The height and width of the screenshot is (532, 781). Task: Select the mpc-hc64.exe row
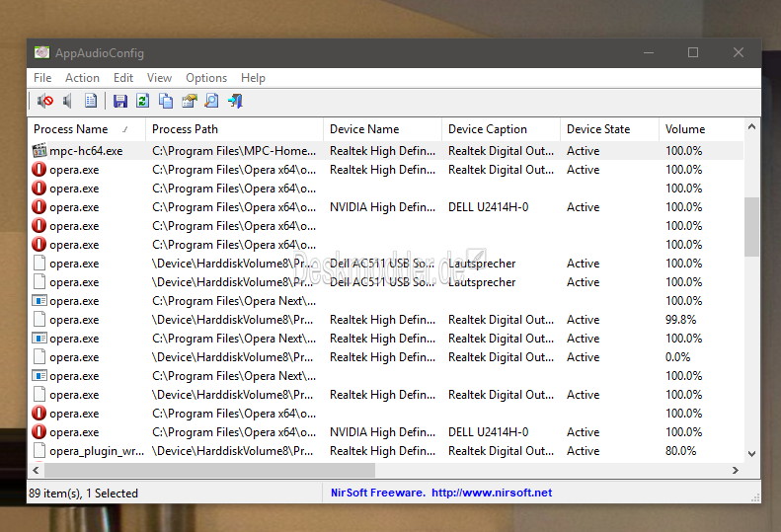click(x=86, y=151)
